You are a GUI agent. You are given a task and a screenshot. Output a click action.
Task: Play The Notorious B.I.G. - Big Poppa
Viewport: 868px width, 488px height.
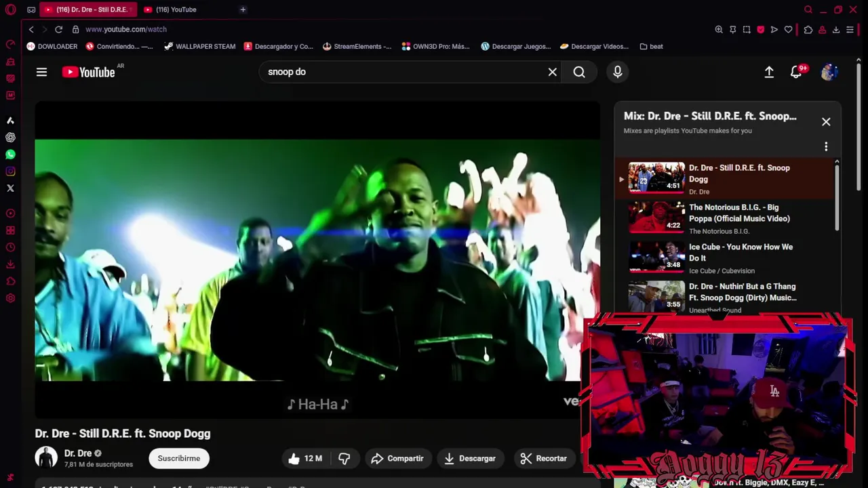pyautogui.click(x=726, y=218)
